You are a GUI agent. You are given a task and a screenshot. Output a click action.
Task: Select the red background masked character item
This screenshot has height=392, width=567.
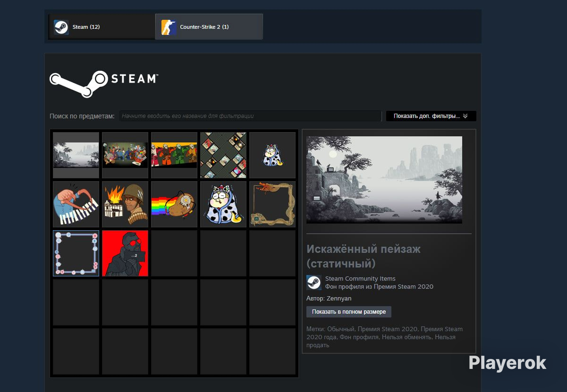[125, 253]
